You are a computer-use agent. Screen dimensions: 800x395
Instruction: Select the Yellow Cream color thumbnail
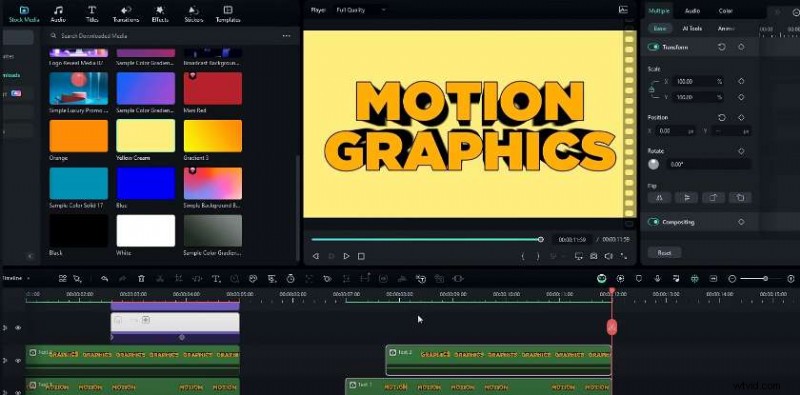click(146, 136)
